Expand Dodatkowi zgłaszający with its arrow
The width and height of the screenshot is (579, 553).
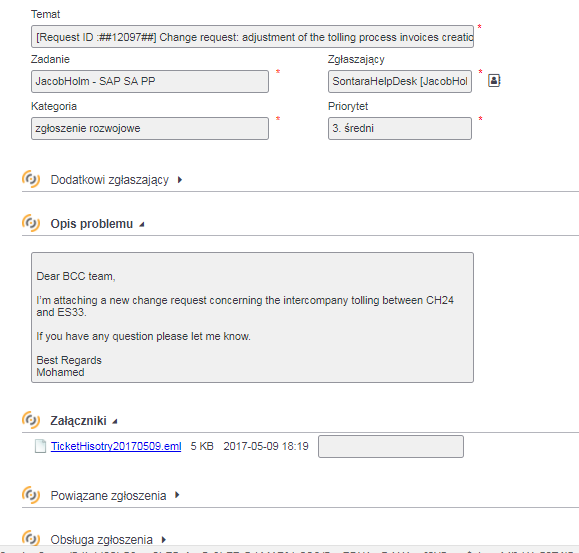tap(180, 180)
